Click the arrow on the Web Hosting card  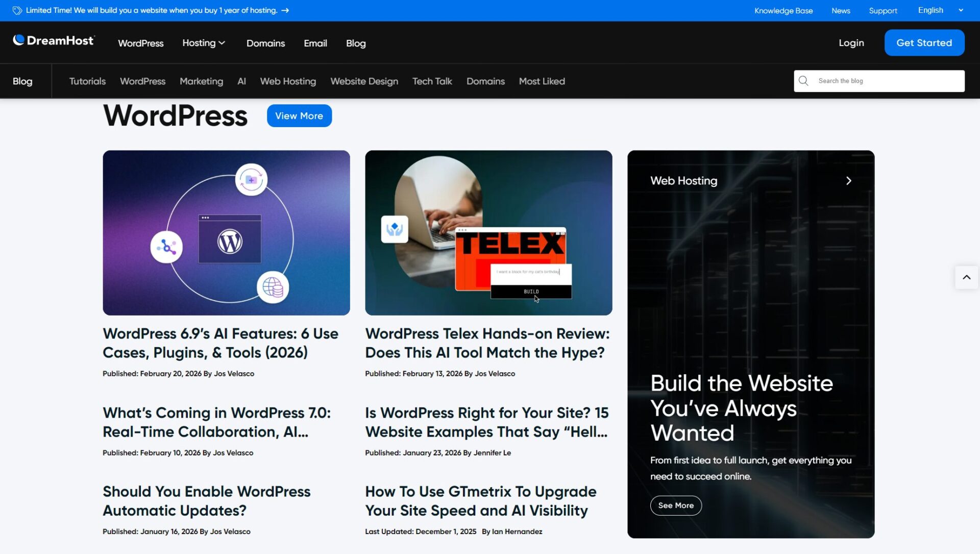coord(848,180)
